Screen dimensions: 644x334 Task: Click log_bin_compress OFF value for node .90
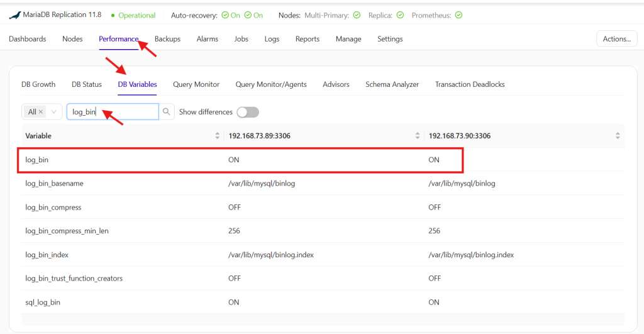click(x=435, y=208)
